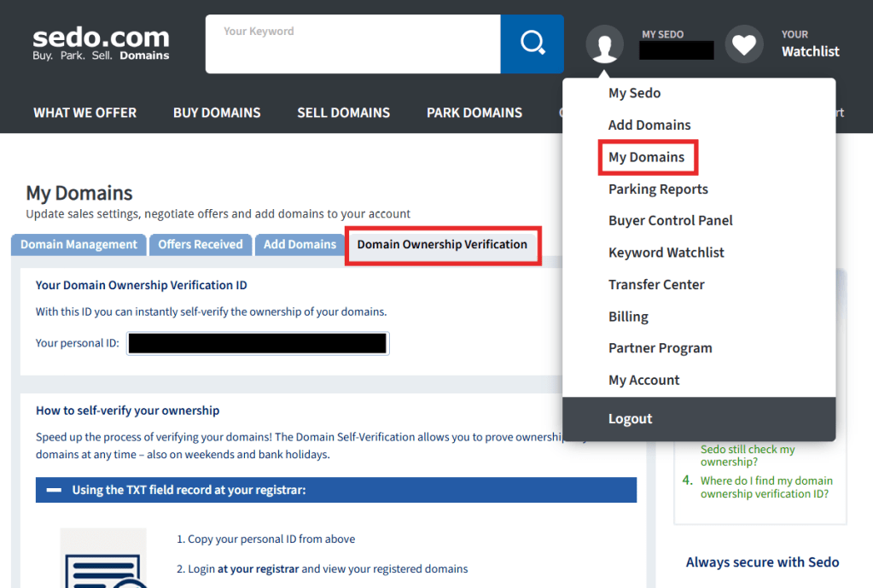Click the heart Watchlist icon
The height and width of the screenshot is (588, 873).
point(744,44)
